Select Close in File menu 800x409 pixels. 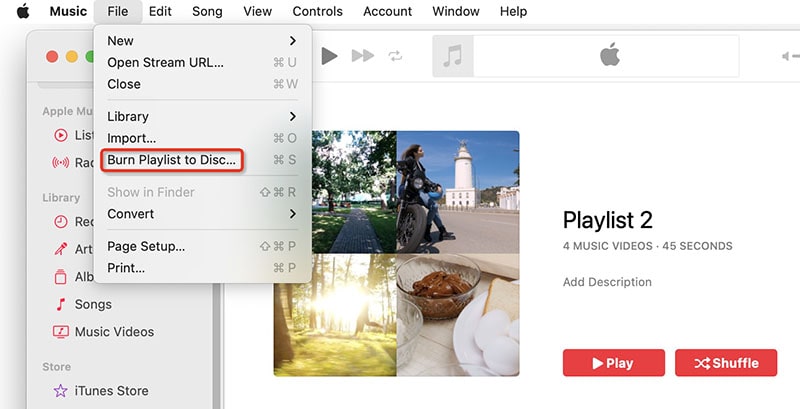203,84
